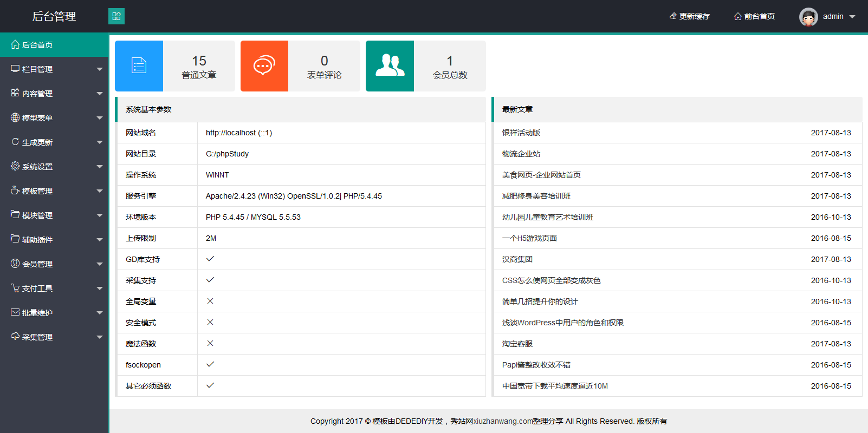This screenshot has width=868, height=433.
Task: Click the green members icon tile
Action: [390, 66]
